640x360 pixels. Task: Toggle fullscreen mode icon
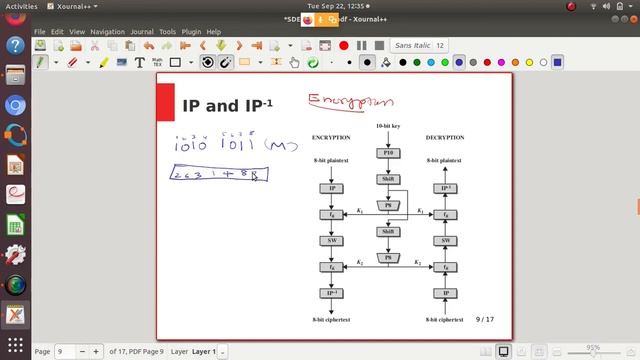click(325, 45)
